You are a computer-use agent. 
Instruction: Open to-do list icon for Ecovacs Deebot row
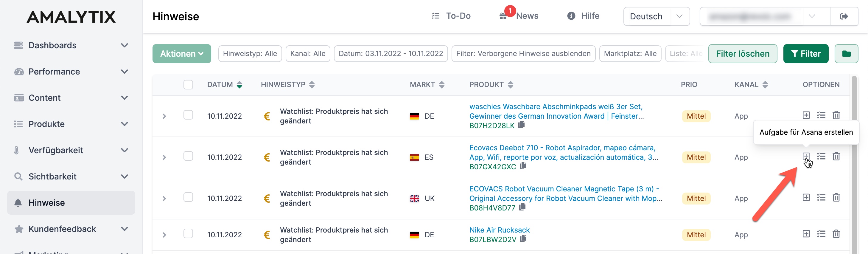[x=821, y=156]
